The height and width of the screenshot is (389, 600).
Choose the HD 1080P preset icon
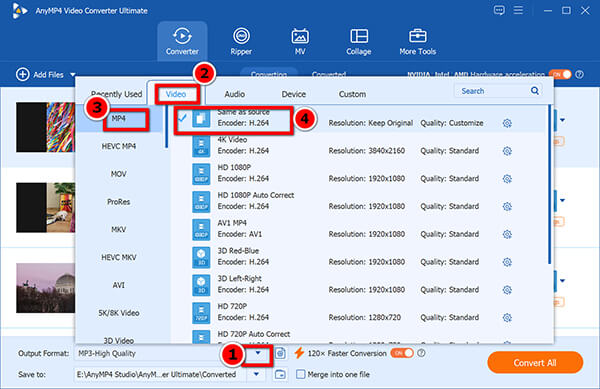coord(201,174)
